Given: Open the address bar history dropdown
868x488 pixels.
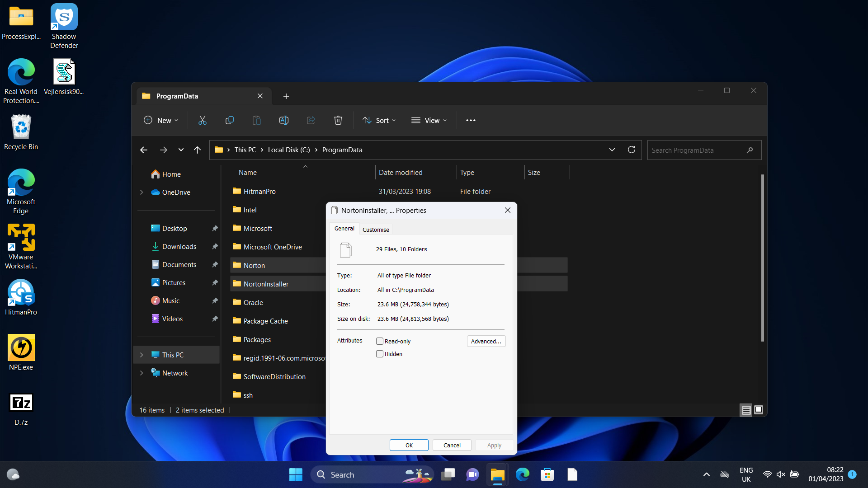Looking at the screenshot, I should tap(612, 150).
